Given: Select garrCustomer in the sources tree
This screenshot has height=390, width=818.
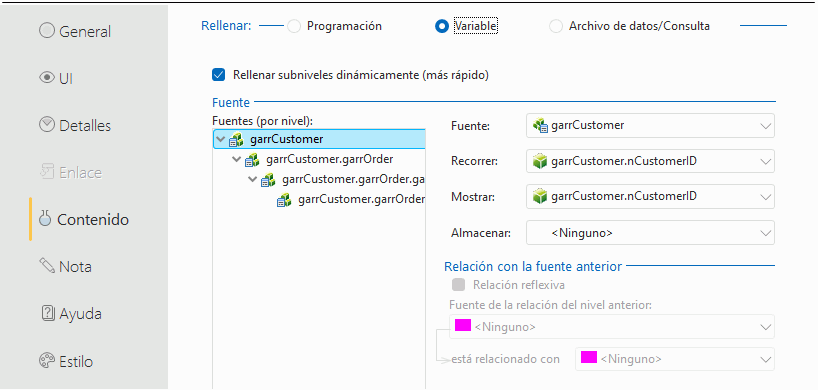Looking at the screenshot, I should click(319, 139).
